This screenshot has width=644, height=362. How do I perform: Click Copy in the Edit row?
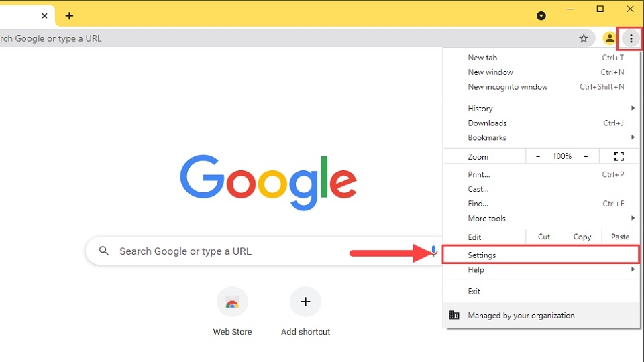pyautogui.click(x=582, y=237)
